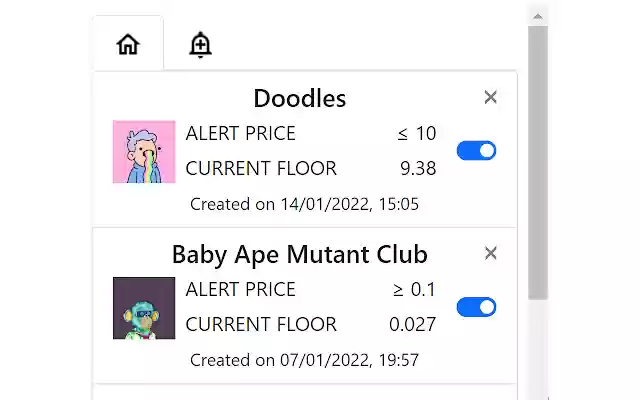The height and width of the screenshot is (400, 640).
Task: Disable the Doodles alert toggle
Action: 476,151
